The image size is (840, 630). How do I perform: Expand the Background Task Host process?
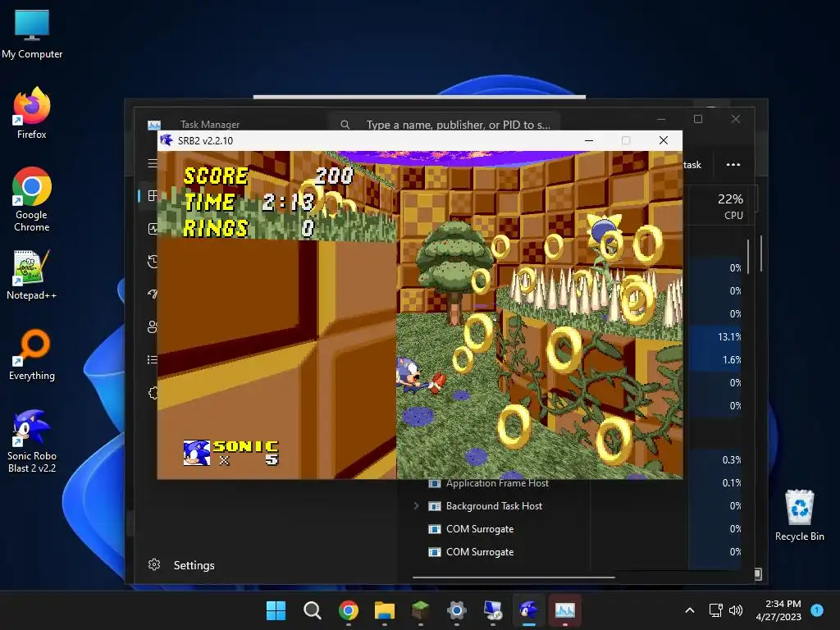coord(416,505)
